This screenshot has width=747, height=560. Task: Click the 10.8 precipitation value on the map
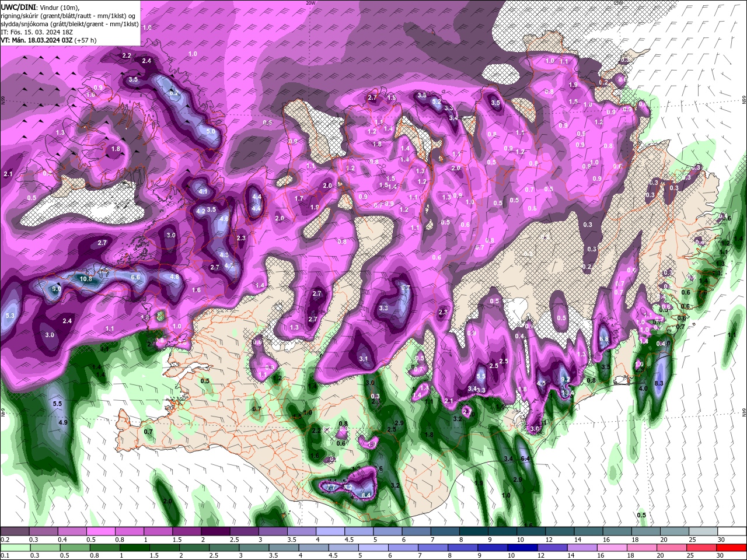pos(86,279)
